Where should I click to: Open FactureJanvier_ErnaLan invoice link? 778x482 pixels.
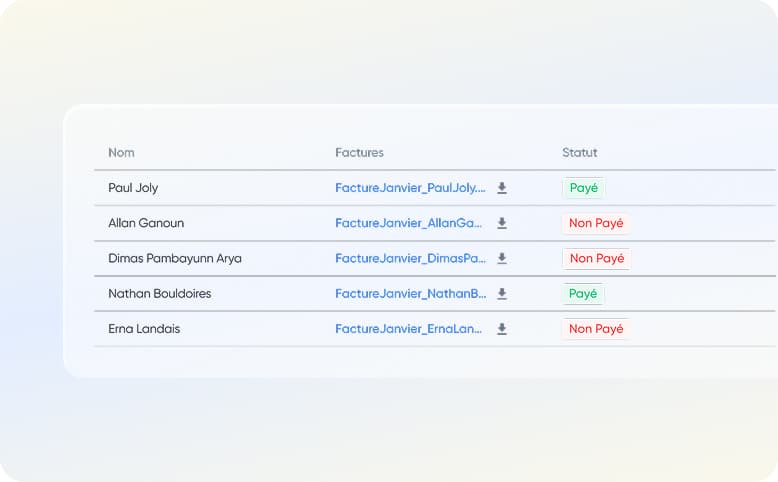tap(410, 329)
